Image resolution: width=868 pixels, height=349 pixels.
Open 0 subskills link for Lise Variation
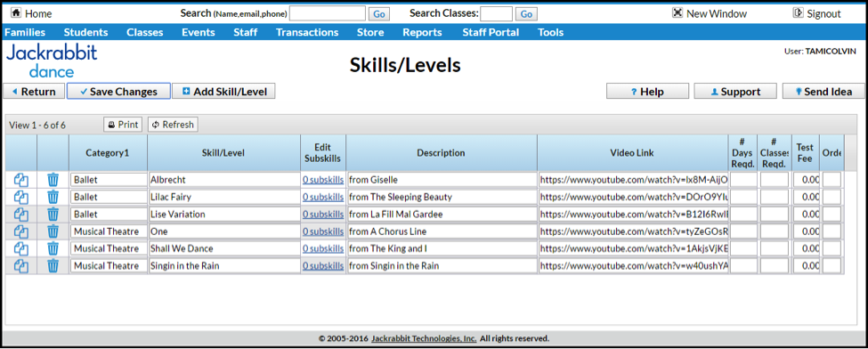323,215
